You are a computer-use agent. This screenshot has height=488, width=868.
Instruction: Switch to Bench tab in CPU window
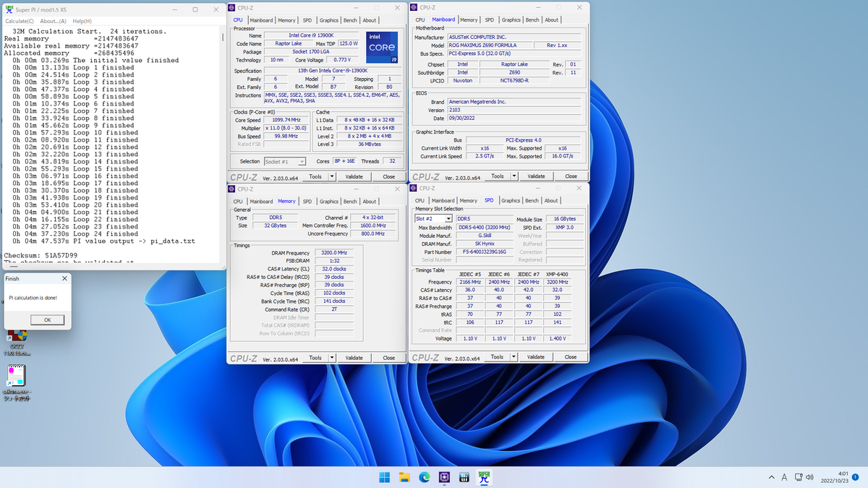click(350, 20)
